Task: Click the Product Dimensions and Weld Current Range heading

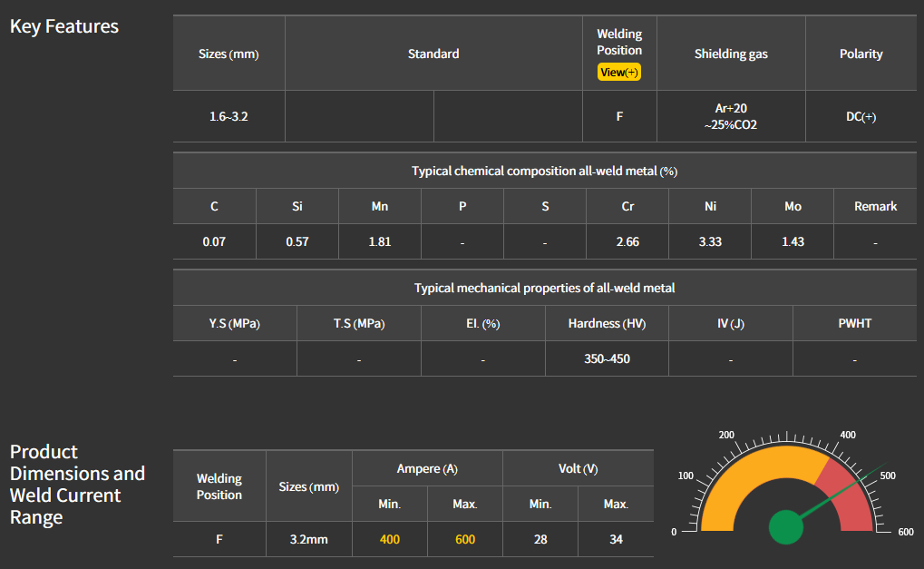Action: (x=77, y=485)
